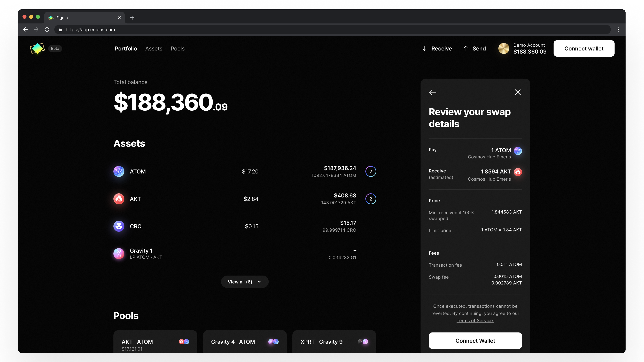
Task: Click the $15.17 CRO balance
Action: 348,223
